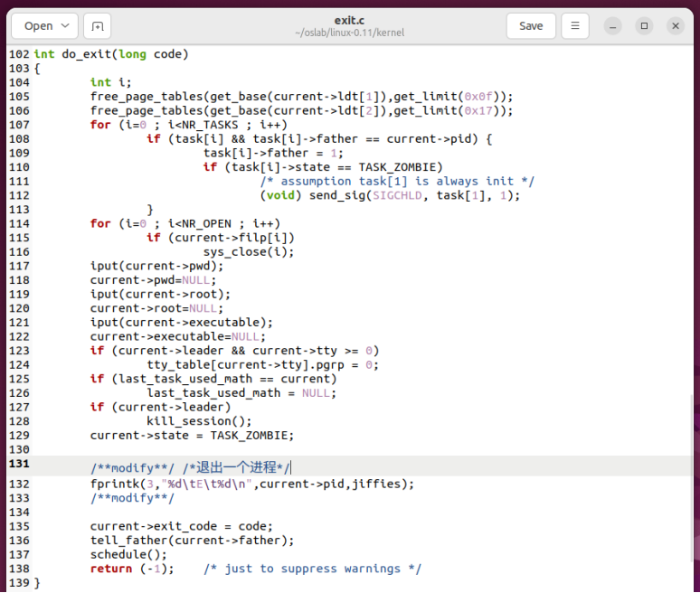Click the Chinese comment on line 131
The height and width of the screenshot is (593, 700).
coord(237,468)
